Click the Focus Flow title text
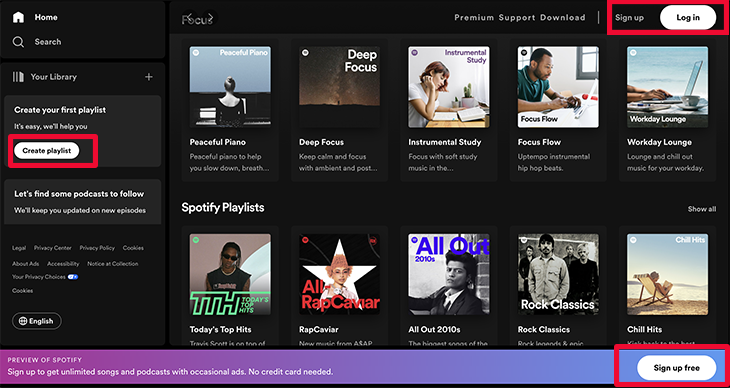 [x=539, y=142]
